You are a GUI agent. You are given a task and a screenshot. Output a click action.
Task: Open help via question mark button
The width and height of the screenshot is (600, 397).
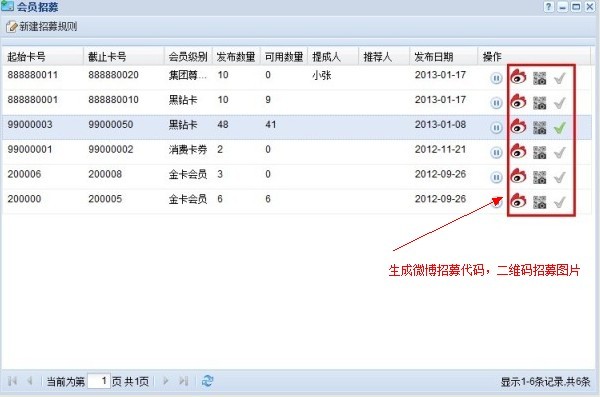(548, 7)
